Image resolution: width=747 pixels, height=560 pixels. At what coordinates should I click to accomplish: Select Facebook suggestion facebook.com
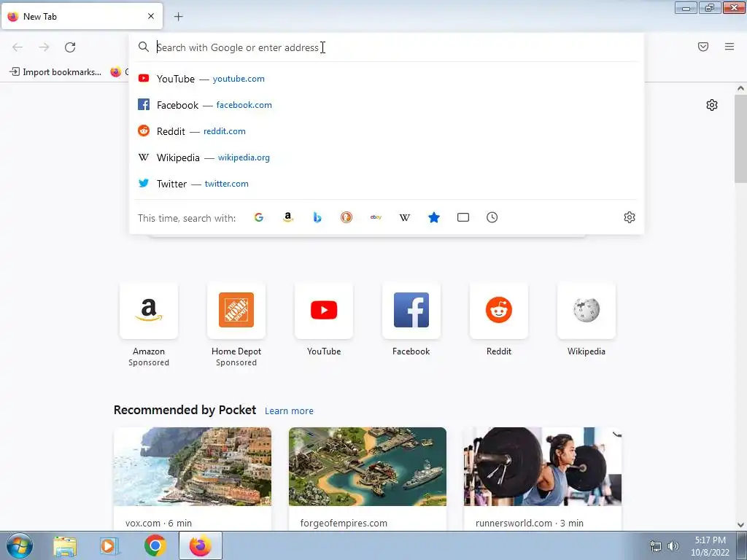point(387,105)
